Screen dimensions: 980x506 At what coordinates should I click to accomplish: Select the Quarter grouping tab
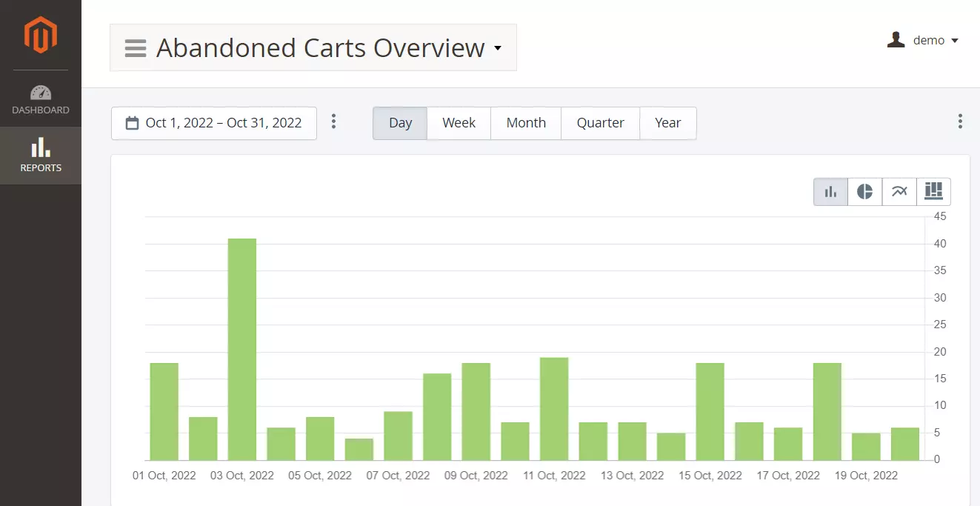600,123
